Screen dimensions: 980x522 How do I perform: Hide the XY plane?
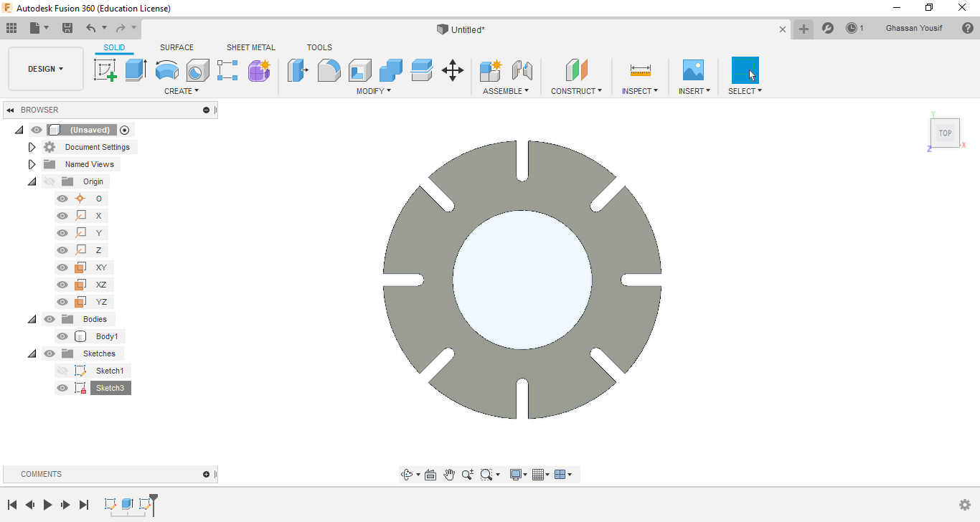pos(62,267)
